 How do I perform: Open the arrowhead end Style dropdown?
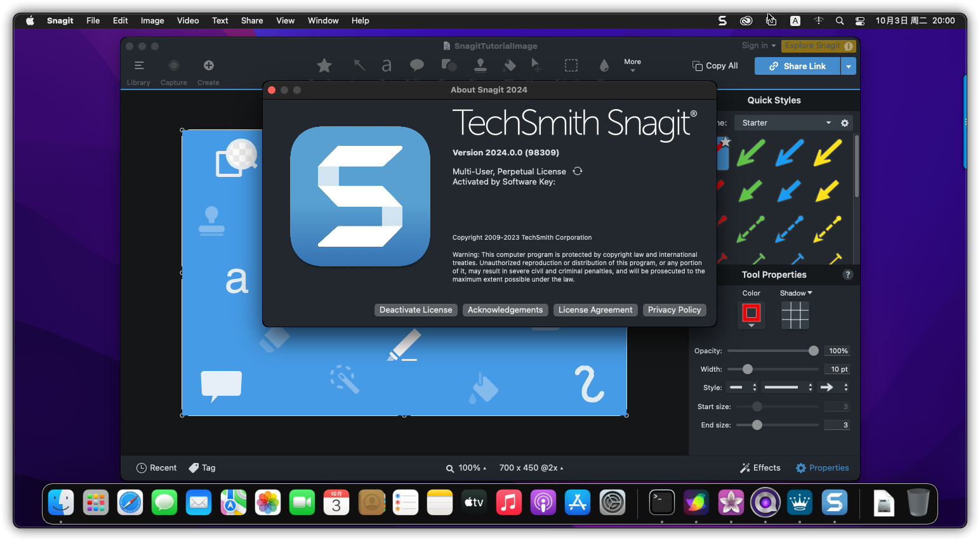coord(834,388)
